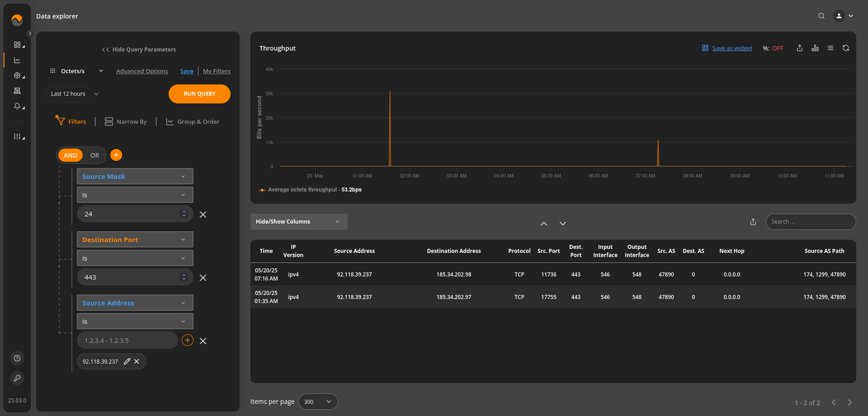868x416 pixels.
Task: Toggle the percentage OFF switch
Action: 773,48
